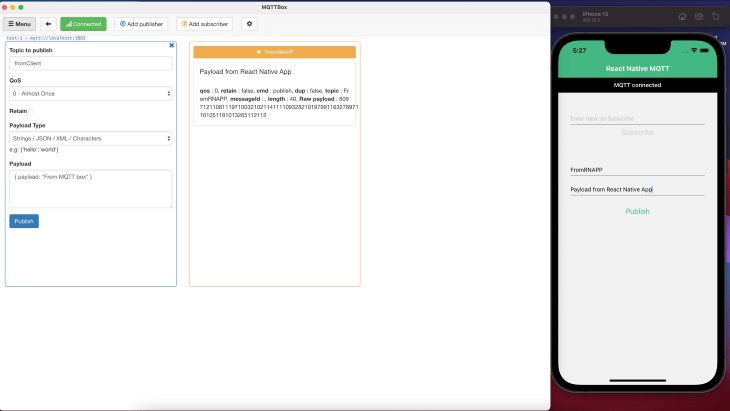
Task: Toggle the Retain checkbox
Action: point(31,111)
